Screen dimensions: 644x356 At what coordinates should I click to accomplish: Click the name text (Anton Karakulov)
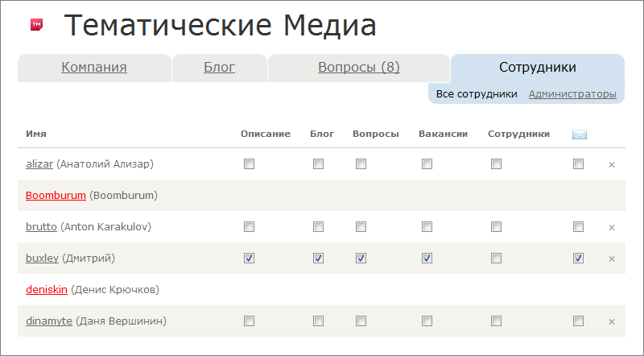click(106, 227)
